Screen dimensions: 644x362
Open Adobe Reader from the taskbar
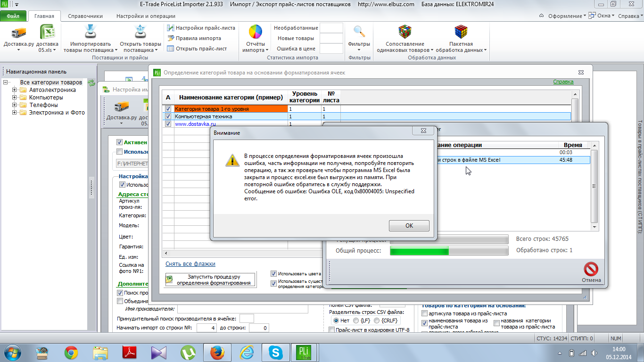[x=129, y=352]
